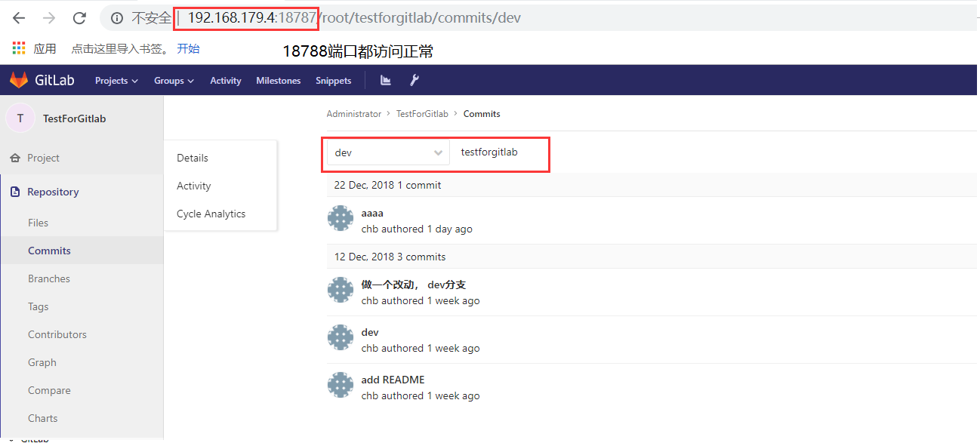
Task: Click the Administrator breadcrumb link
Action: [353, 114]
